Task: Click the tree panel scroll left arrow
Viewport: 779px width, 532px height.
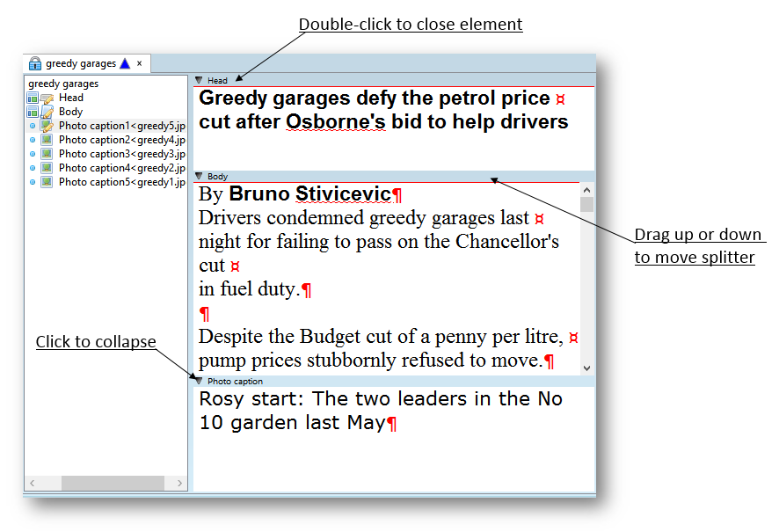Action: 32,483
